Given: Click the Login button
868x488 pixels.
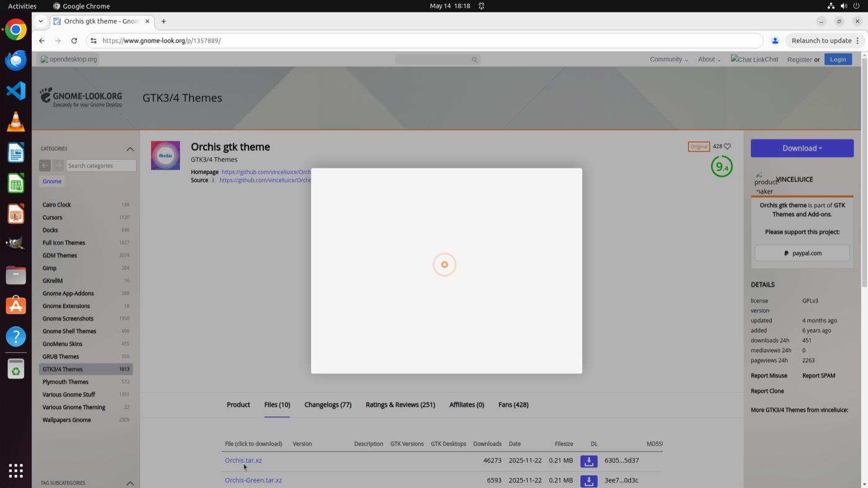Looking at the screenshot, I should 838,60.
